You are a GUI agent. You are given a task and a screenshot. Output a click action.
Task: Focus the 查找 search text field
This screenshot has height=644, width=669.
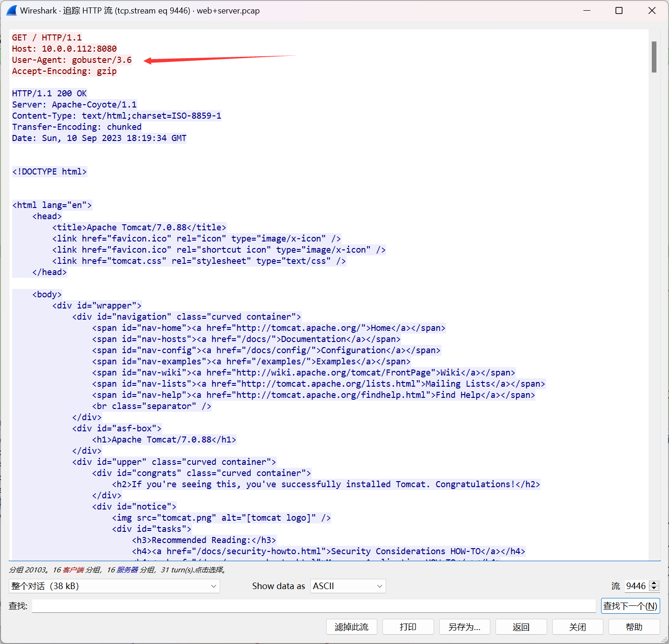314,606
